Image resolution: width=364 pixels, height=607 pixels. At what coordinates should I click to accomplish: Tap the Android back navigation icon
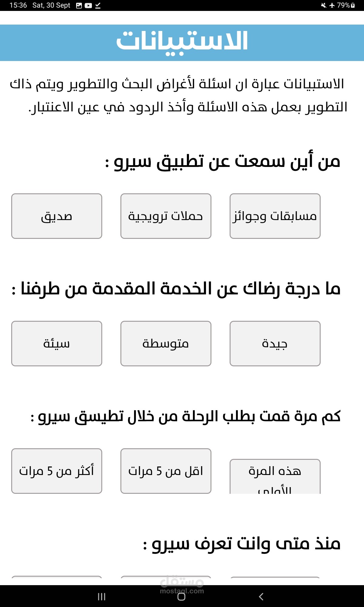tap(261, 597)
